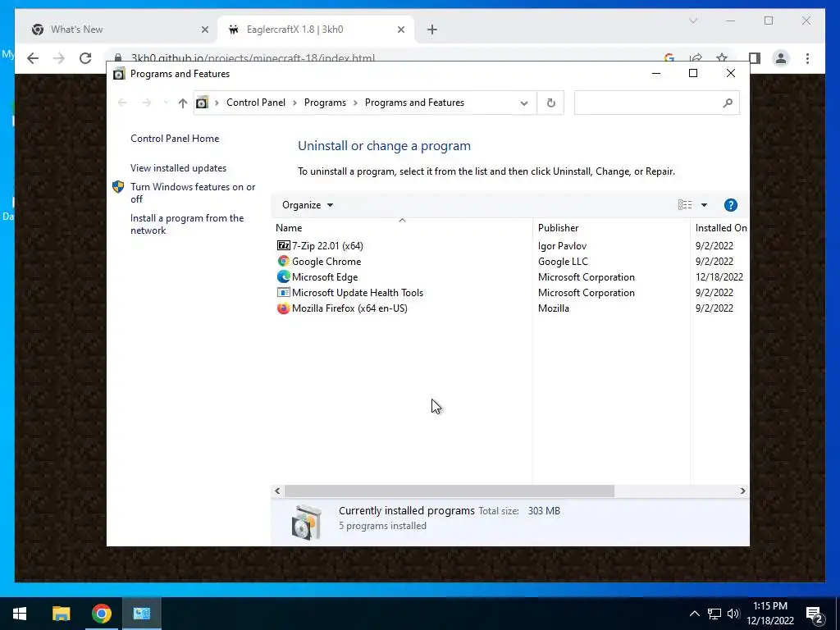Click the Igor Pavlov publisher cell
Image resolution: width=840 pixels, height=630 pixels.
562,246
